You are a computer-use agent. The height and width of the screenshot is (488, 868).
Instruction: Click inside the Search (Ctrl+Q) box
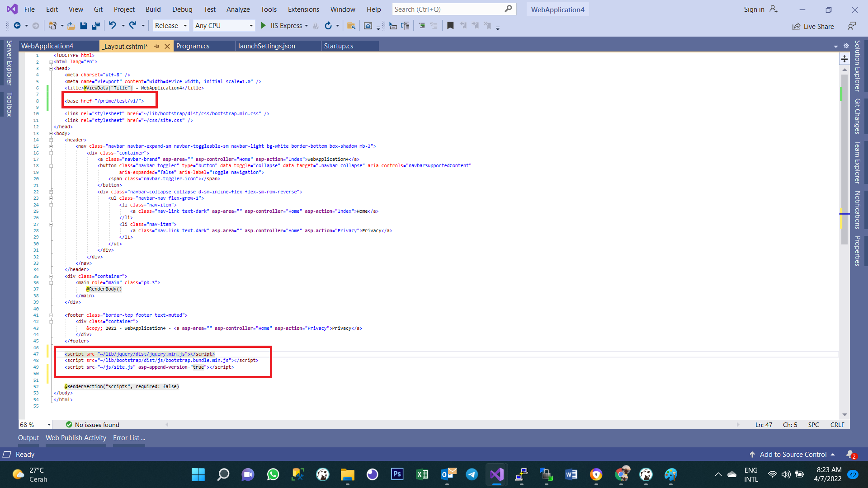coord(448,9)
